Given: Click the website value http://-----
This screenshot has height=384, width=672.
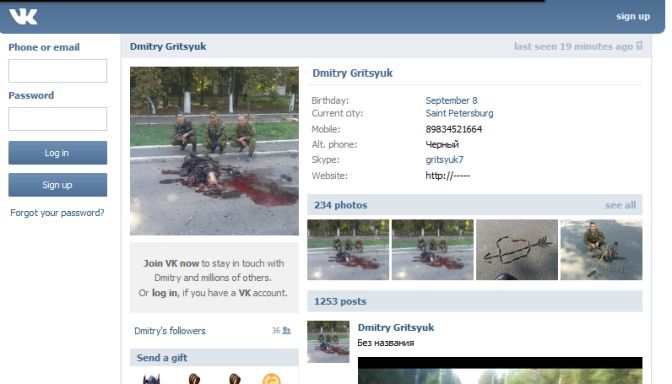Looking at the screenshot, I should click(x=447, y=175).
